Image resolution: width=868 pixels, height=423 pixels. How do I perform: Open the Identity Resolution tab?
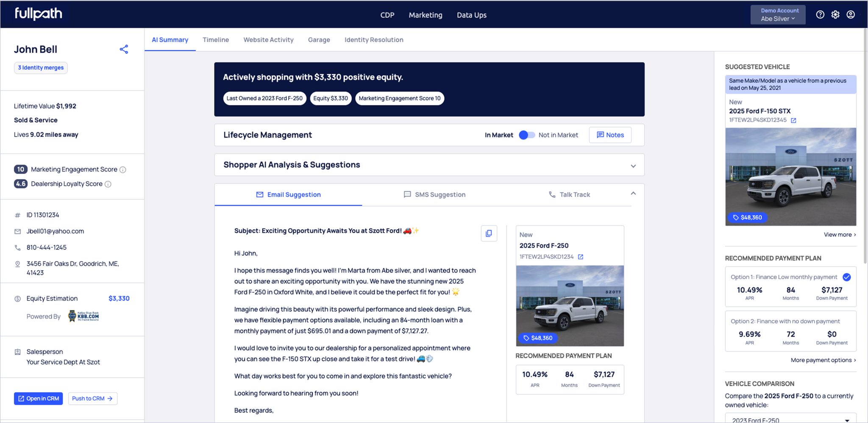tap(374, 40)
